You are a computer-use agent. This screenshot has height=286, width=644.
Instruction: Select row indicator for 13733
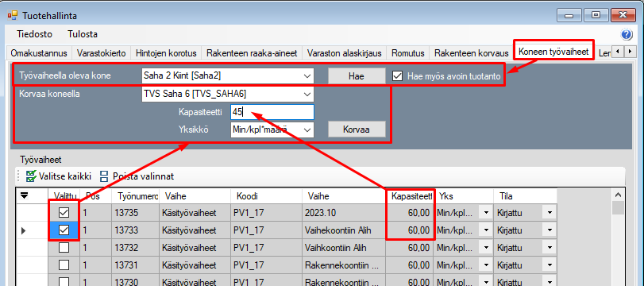tap(32, 231)
